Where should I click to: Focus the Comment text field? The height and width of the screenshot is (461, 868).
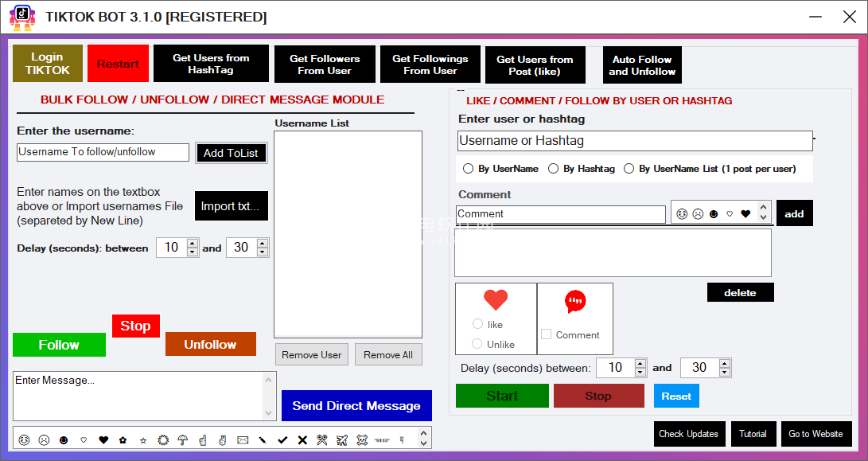click(561, 214)
